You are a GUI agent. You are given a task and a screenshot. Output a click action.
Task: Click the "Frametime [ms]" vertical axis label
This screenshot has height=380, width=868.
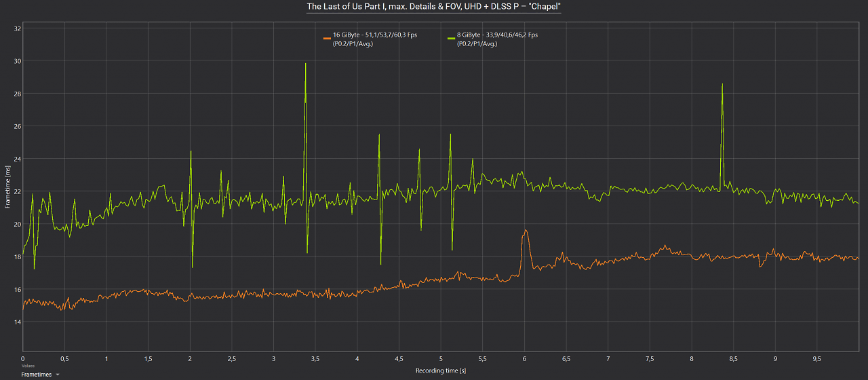pos(7,187)
